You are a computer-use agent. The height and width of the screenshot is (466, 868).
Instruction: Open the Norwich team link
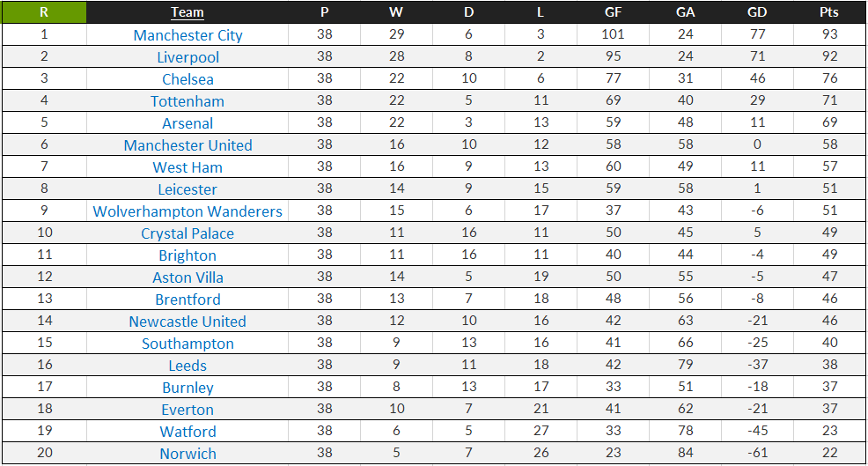click(188, 454)
